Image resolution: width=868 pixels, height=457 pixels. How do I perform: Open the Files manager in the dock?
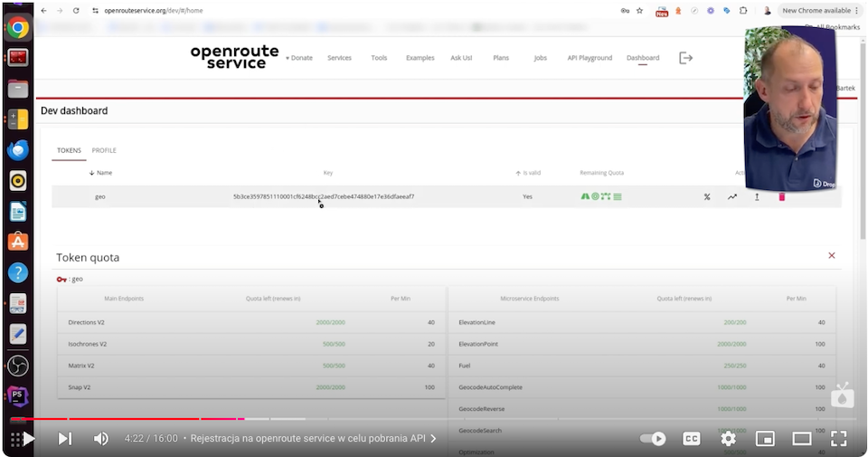(x=18, y=89)
